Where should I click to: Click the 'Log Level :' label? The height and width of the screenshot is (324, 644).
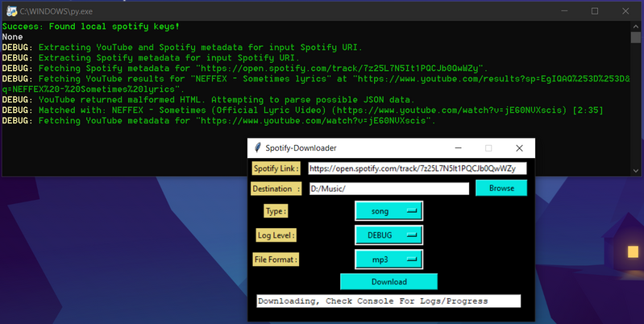(x=276, y=235)
